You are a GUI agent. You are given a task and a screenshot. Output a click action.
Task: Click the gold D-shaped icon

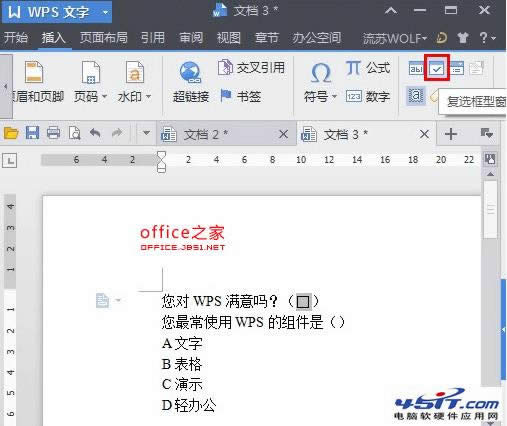(441, 38)
